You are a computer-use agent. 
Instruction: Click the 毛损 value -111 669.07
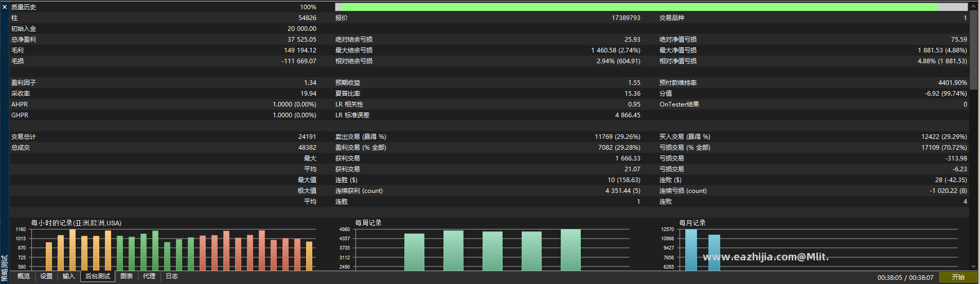299,61
